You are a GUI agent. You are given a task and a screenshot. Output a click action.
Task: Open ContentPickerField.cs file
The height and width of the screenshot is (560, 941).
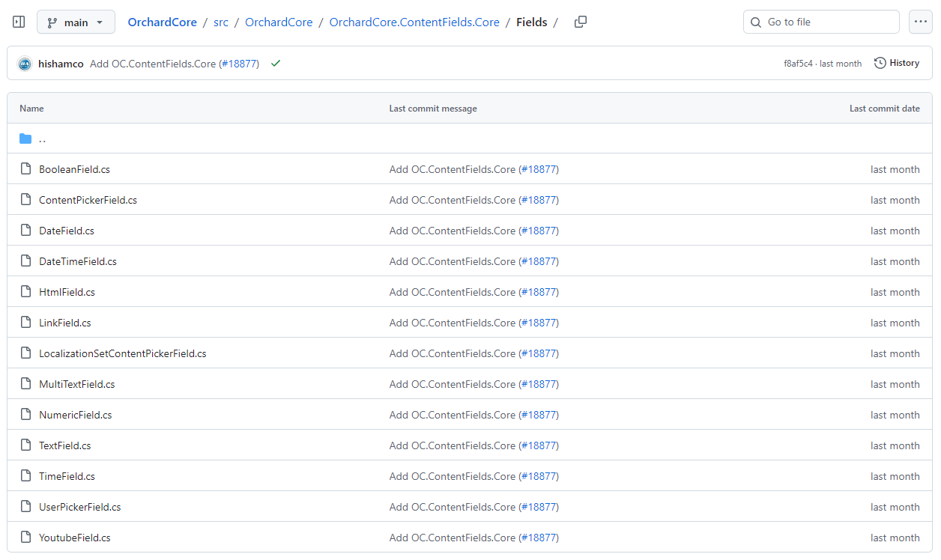point(88,200)
